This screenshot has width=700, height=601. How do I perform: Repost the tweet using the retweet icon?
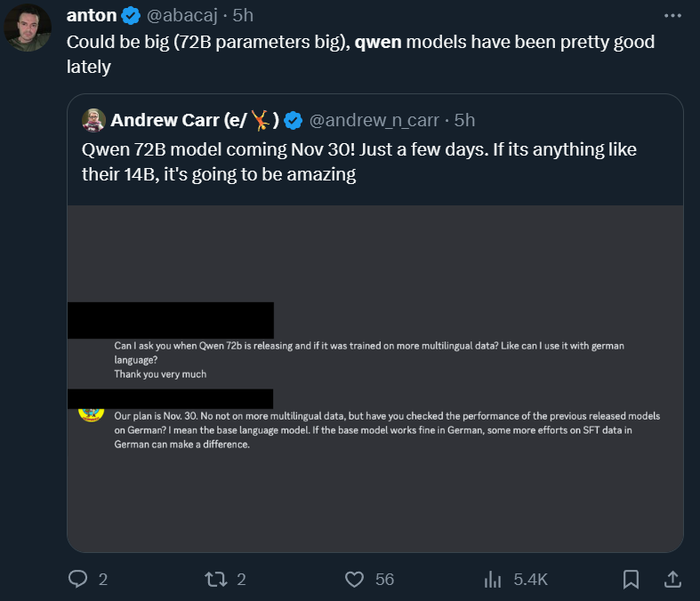216,579
